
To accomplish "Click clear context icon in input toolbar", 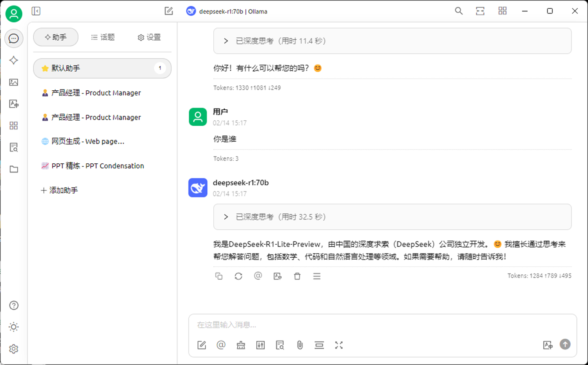I will (x=319, y=345).
